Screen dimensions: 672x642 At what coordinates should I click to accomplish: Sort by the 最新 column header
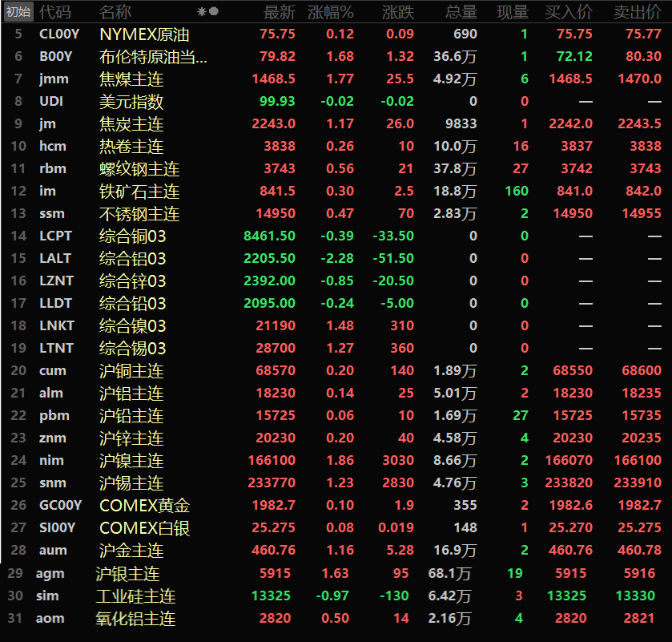tap(280, 12)
